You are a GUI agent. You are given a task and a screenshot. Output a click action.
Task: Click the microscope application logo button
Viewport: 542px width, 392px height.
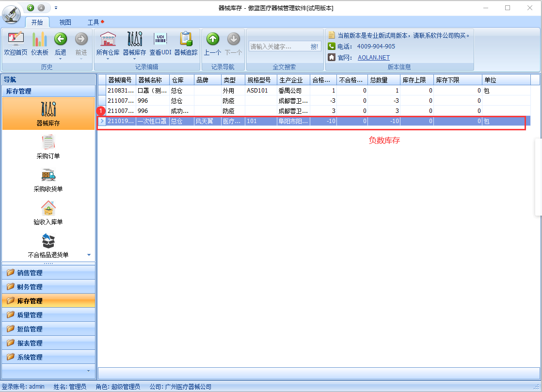(11, 15)
